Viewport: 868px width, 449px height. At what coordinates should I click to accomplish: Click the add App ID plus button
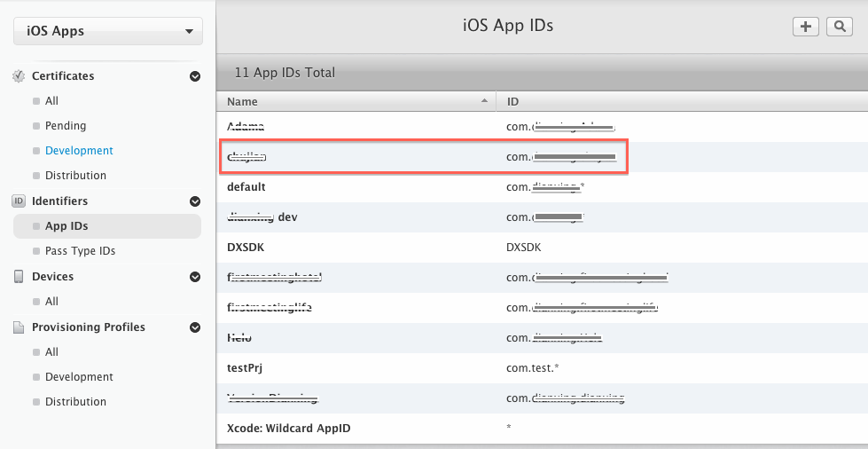[x=805, y=27]
